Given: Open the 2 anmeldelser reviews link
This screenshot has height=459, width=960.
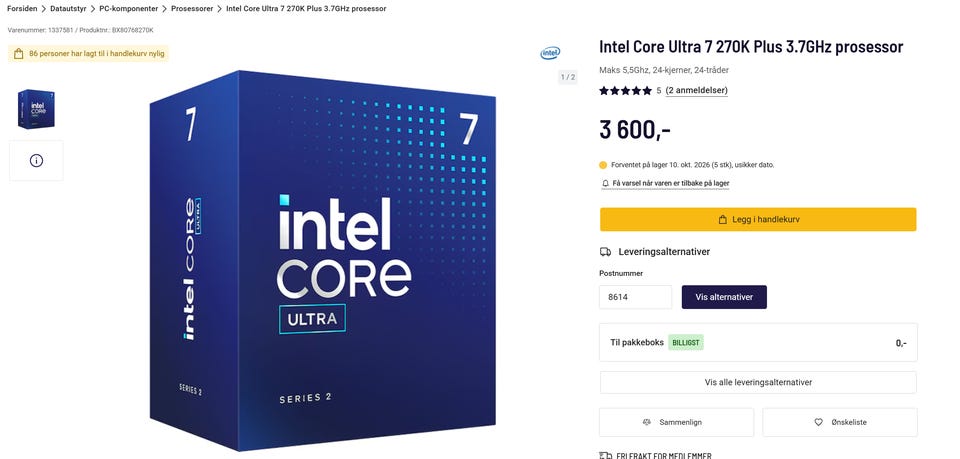Looking at the screenshot, I should (696, 91).
